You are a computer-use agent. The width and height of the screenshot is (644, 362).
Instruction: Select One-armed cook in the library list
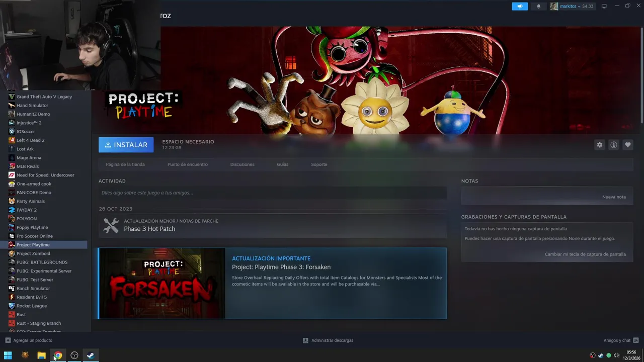[34, 184]
